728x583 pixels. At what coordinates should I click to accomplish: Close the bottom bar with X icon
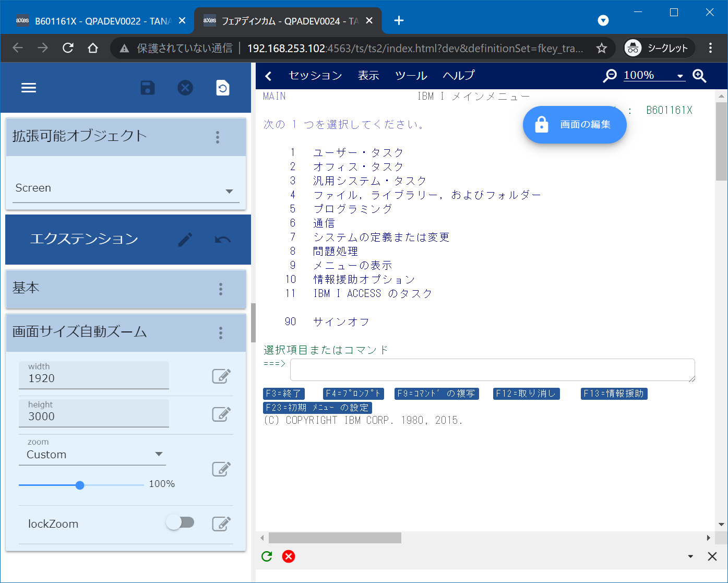[712, 556]
